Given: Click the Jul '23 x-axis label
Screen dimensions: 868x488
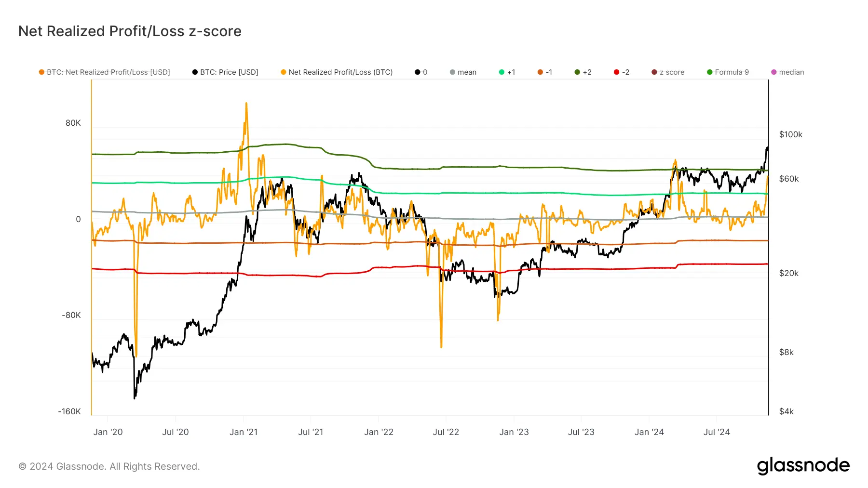Looking at the screenshot, I should pyautogui.click(x=581, y=432).
